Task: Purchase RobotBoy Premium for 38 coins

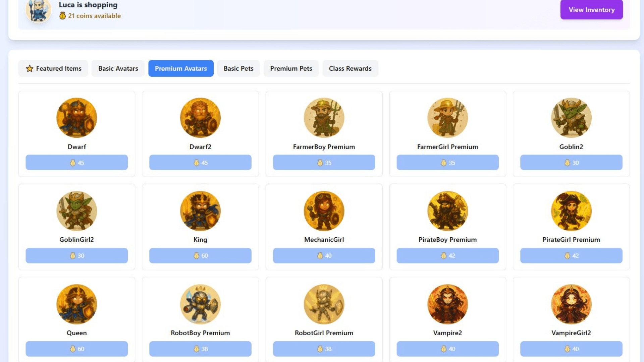Action: coord(200,349)
